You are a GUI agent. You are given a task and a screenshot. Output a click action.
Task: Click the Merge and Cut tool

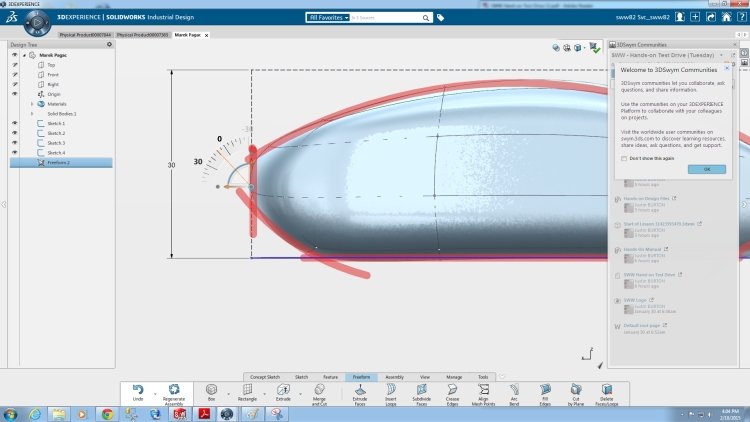coord(319,392)
